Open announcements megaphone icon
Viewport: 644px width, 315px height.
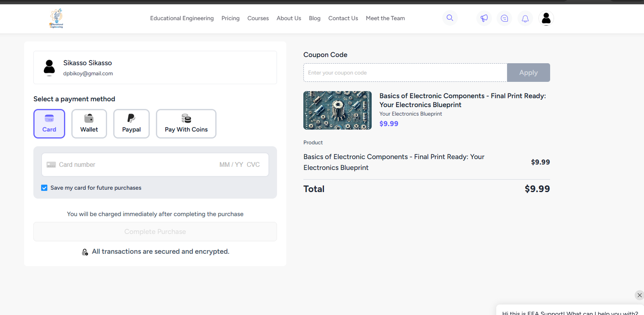click(484, 19)
